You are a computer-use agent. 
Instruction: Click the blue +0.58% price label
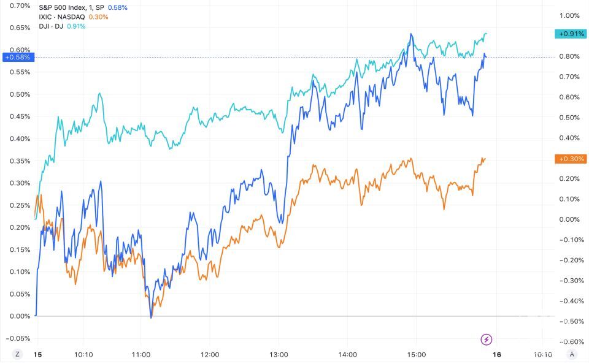point(18,57)
